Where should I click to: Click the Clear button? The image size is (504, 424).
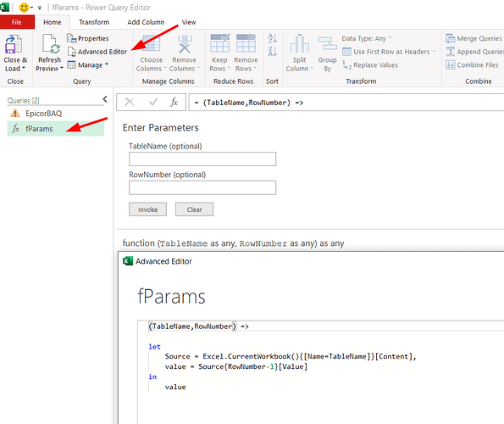click(194, 209)
